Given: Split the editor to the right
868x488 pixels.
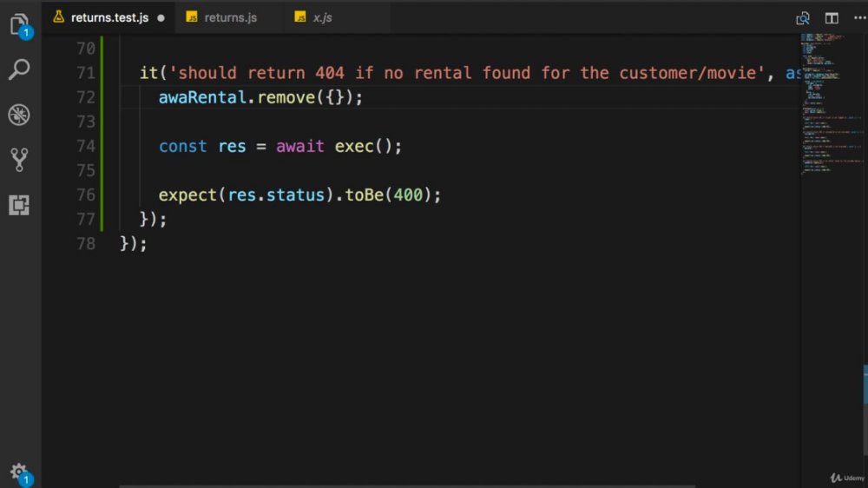Looking at the screenshot, I should (x=832, y=18).
